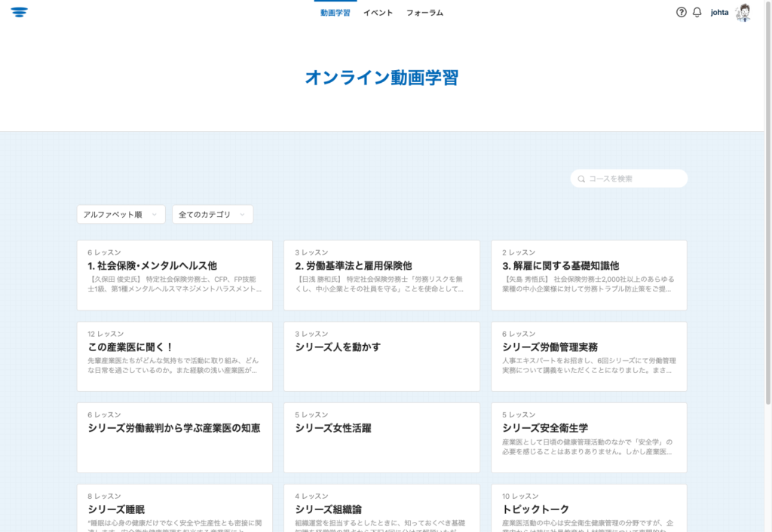
Task: Open the シリーズ女性活躍 course card
Action: [x=381, y=437]
